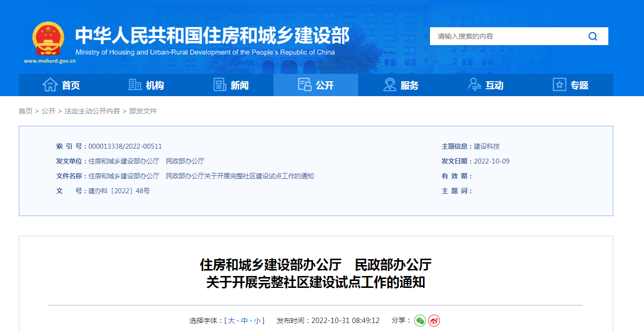
Task: Click the national emblem logo
Action: (48, 39)
